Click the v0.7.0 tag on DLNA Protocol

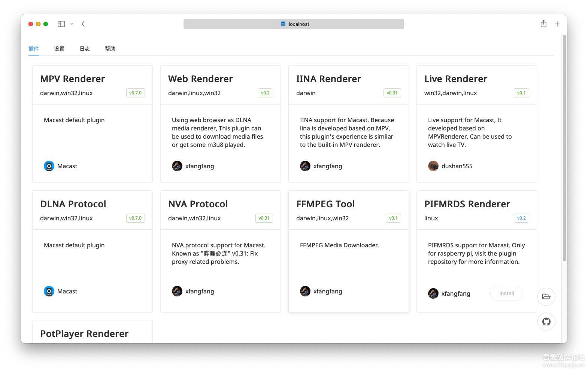136,218
